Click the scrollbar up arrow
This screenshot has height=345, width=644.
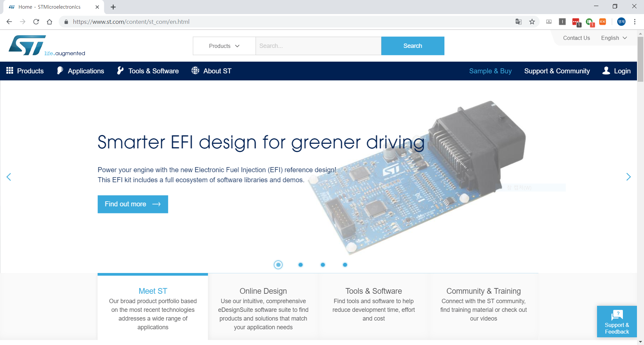coord(640,33)
